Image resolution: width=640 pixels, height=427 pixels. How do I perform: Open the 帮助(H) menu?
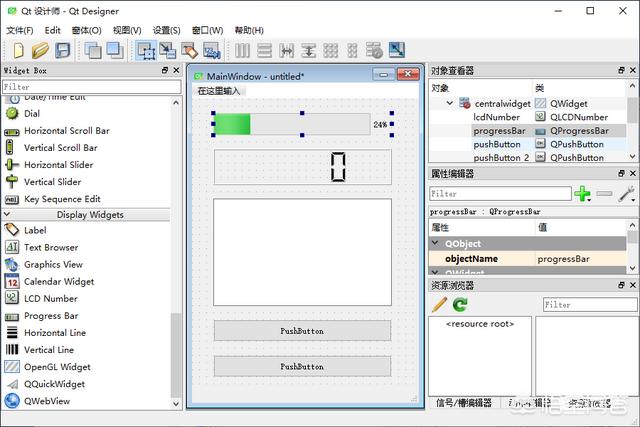point(249,30)
